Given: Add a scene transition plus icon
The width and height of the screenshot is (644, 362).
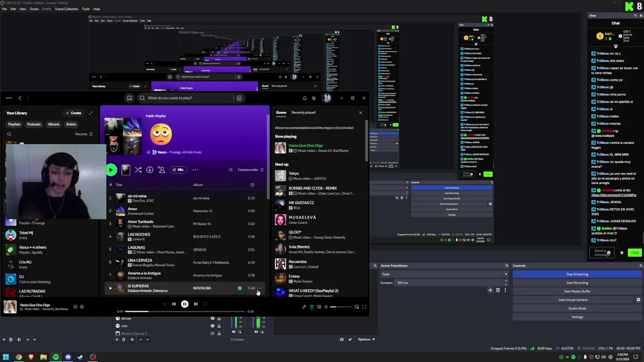Looking at the screenshot, I should (x=490, y=290).
